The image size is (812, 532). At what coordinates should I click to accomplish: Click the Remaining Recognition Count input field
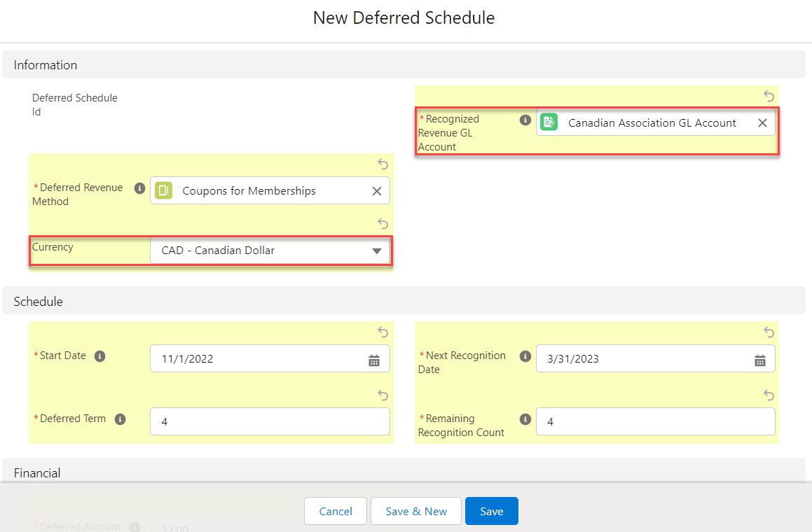(x=655, y=422)
